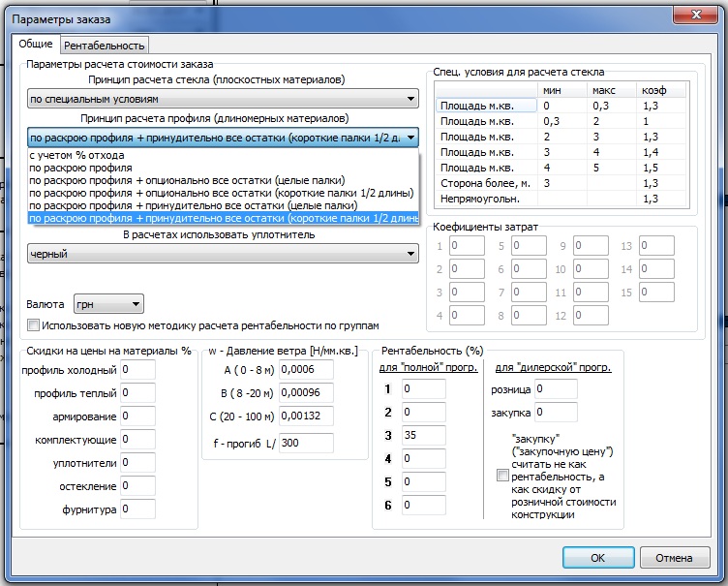Edit wind pressure B (8 - 20 м) field

[x=306, y=393]
